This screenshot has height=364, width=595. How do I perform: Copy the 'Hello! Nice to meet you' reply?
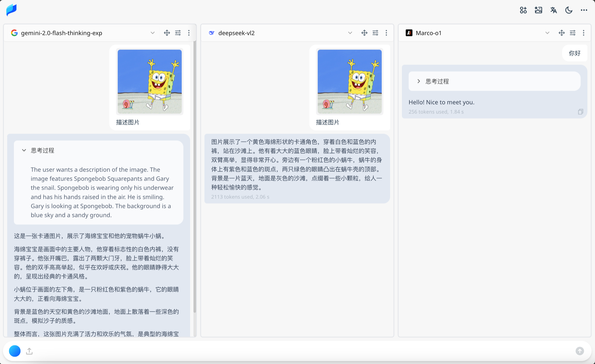(580, 112)
